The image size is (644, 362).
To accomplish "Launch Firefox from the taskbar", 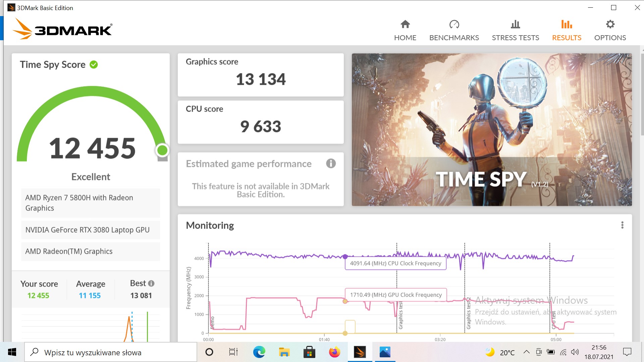I will [x=334, y=352].
